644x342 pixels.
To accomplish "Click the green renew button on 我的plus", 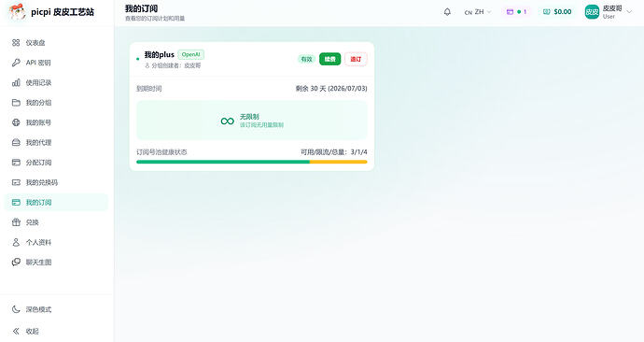I will pyautogui.click(x=329, y=59).
